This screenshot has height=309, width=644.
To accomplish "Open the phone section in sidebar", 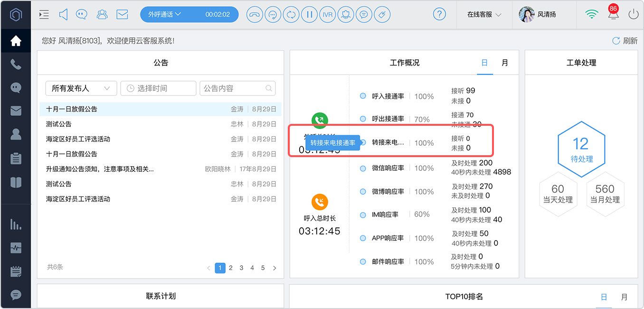I will coord(16,64).
